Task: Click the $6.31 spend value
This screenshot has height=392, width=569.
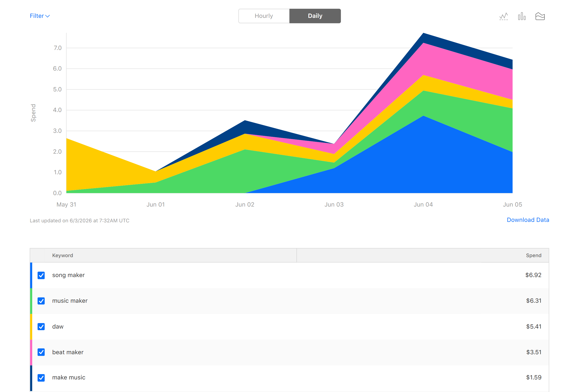Action: point(534,301)
